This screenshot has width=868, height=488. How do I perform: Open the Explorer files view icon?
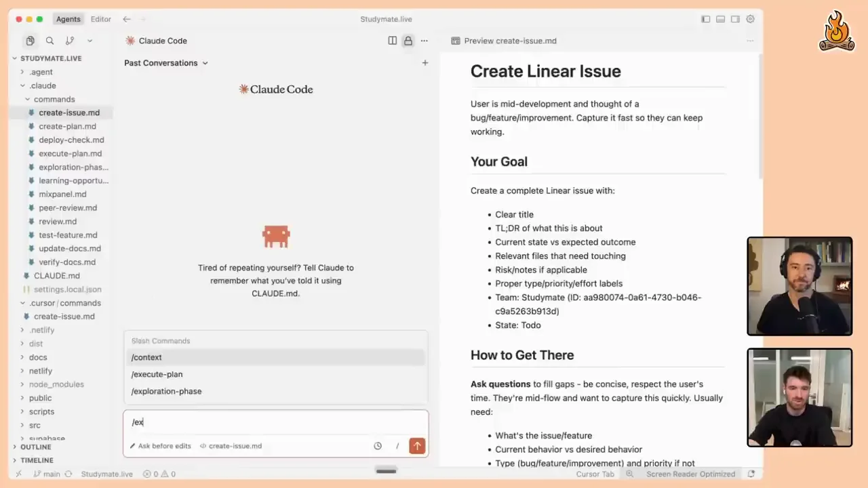[x=30, y=41]
